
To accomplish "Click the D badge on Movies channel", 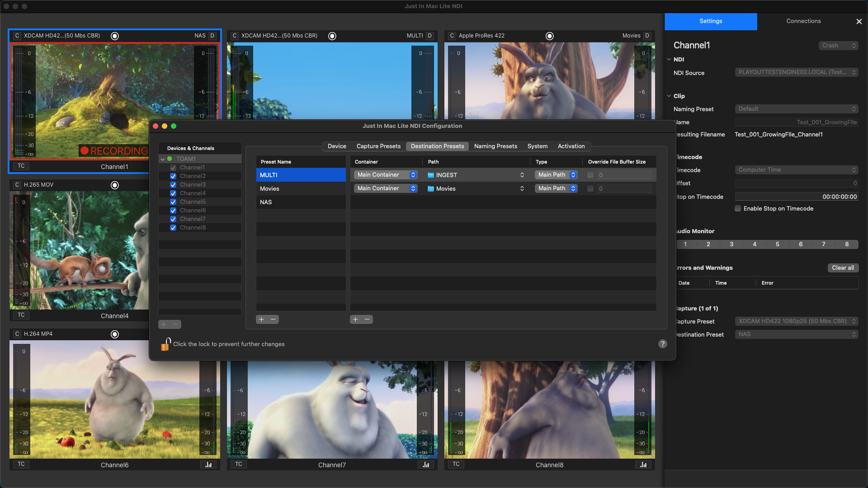I will tap(647, 36).
